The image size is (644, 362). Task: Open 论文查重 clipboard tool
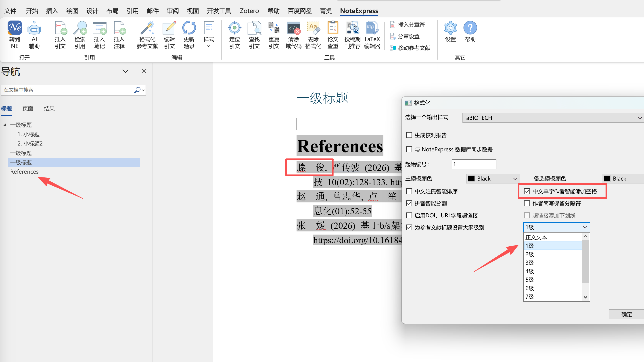pyautogui.click(x=333, y=34)
